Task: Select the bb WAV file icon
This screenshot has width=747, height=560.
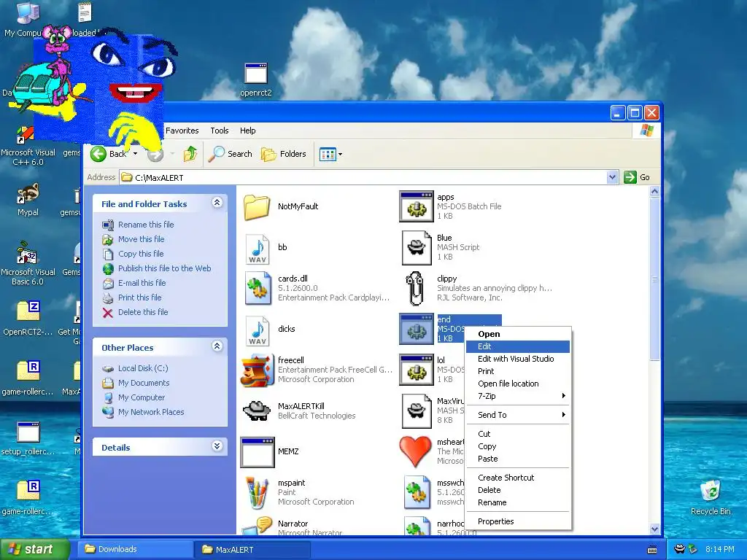Action: coord(258,248)
